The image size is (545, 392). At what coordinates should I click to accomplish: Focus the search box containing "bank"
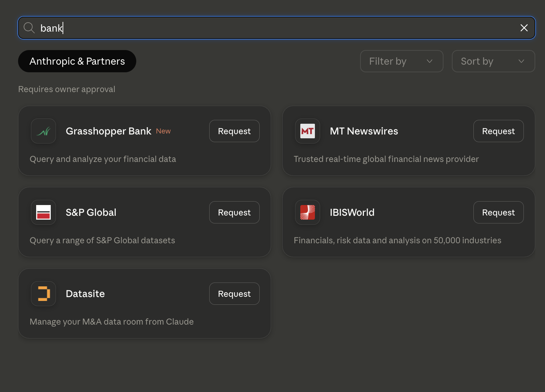coord(277,28)
